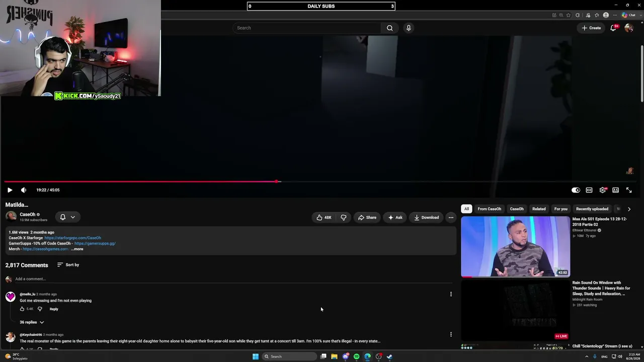Viewport: 644px width, 362px height.
Task: Submit search with the magnifier icon
Action: [x=390, y=28]
